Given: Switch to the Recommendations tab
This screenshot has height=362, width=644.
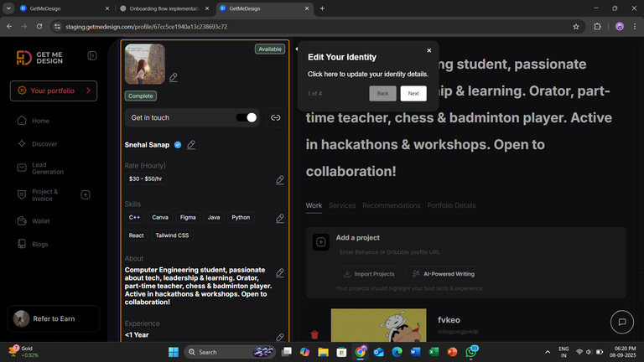Looking at the screenshot, I should pyautogui.click(x=392, y=205).
